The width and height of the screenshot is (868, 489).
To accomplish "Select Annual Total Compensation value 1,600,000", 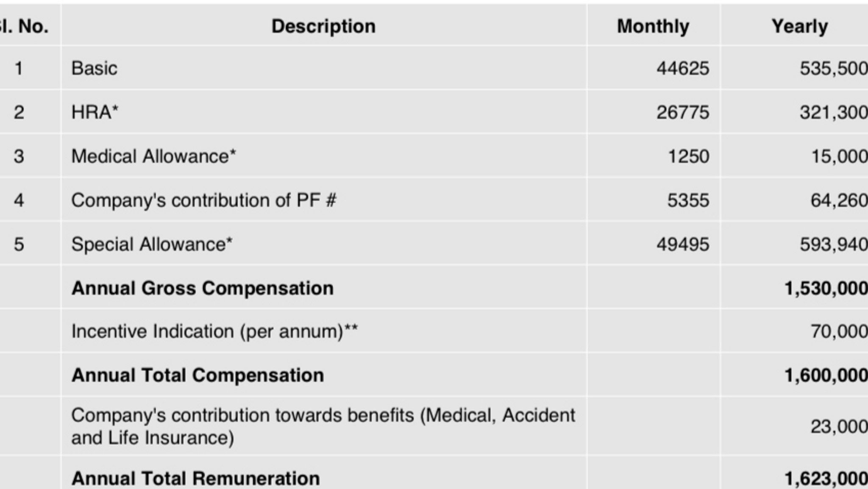I will point(826,375).
